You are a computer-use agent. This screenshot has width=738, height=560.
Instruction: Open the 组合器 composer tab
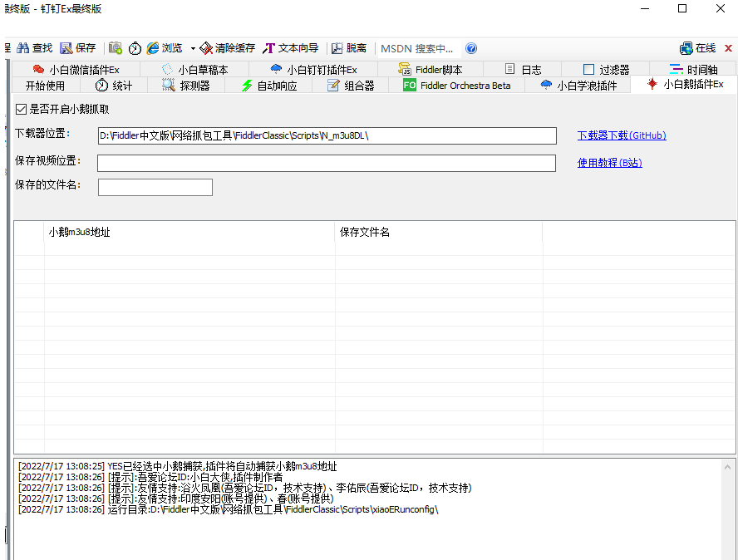(x=351, y=86)
